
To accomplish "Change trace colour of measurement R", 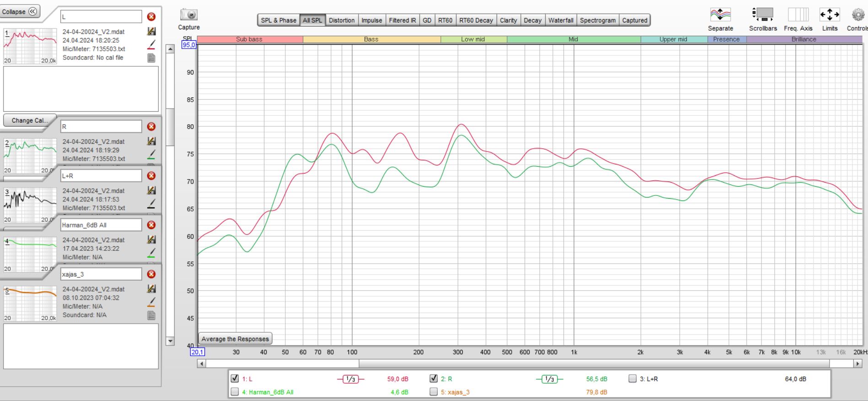I will [151, 154].
